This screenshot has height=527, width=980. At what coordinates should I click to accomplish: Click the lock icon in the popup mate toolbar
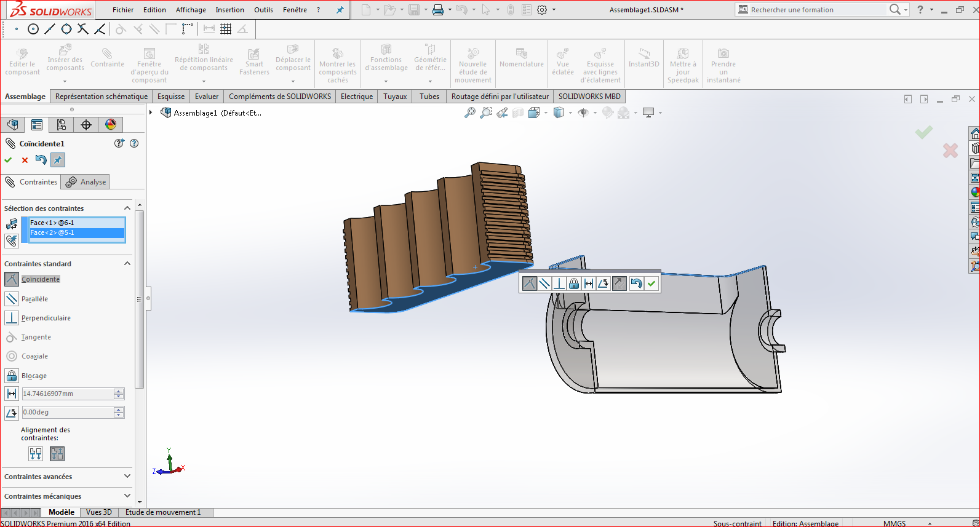[x=574, y=283]
